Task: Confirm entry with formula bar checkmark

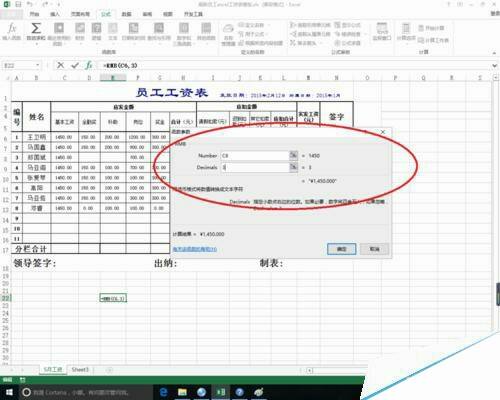Action: tap(75, 65)
